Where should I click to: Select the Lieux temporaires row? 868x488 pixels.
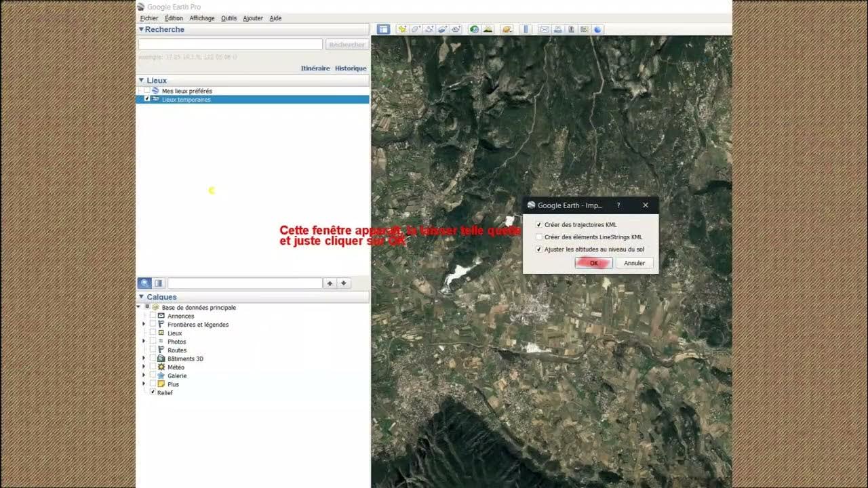tap(252, 100)
